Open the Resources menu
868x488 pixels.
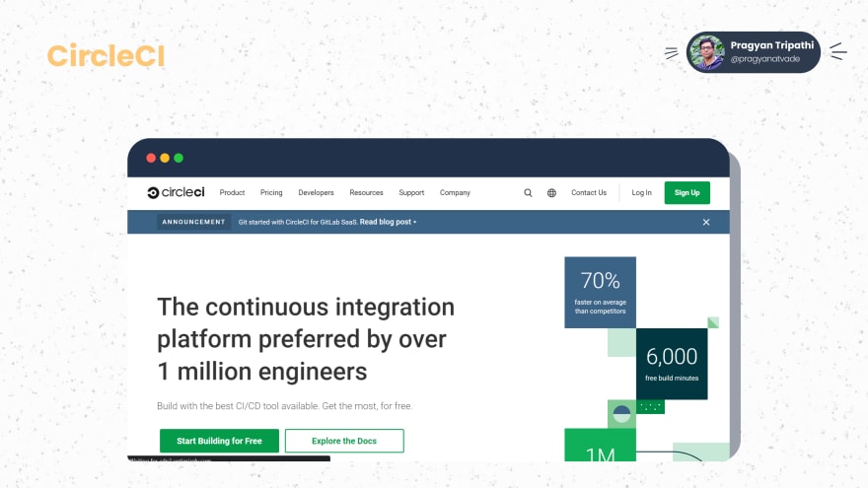366,192
